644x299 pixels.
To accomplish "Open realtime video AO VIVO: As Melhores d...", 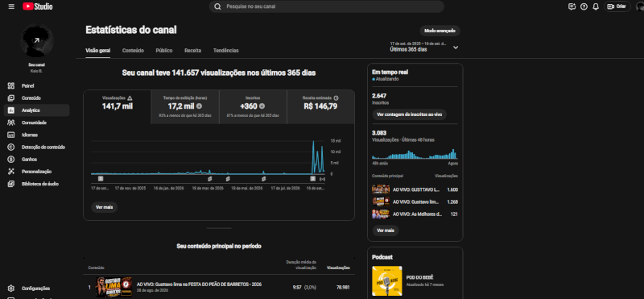I will (415, 214).
